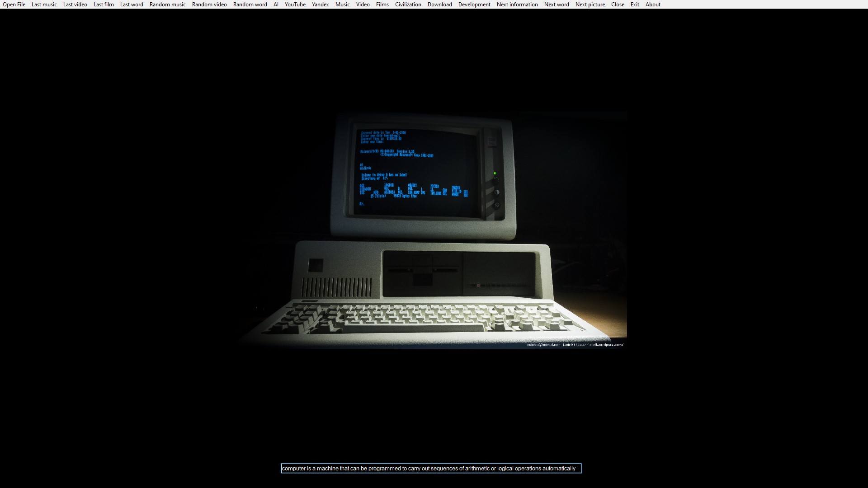Choose the Civilization menu item
Viewport: 868px width, 488px height.
tap(408, 5)
